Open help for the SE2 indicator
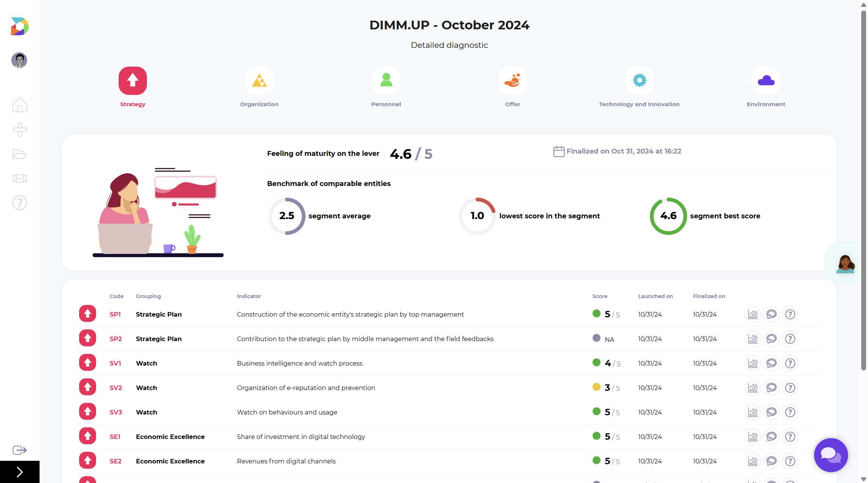This screenshot has width=868, height=483. tap(790, 461)
